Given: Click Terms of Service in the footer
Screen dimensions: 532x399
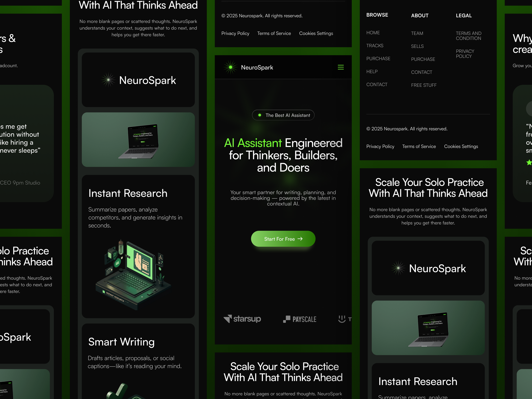Looking at the screenshot, I should pos(274,33).
